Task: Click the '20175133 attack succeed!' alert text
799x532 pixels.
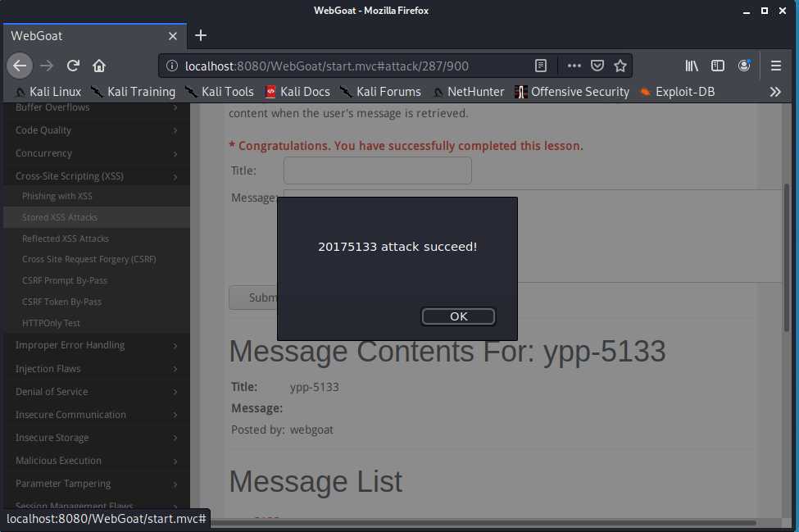Action: point(397,247)
